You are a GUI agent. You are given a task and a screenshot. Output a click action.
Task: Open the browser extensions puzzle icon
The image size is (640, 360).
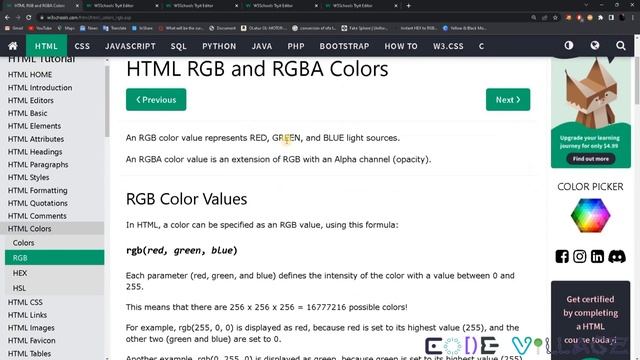(x=600, y=18)
